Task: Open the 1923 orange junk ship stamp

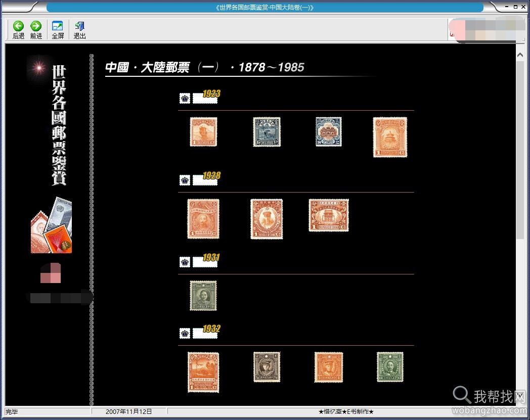Action: 203,132
